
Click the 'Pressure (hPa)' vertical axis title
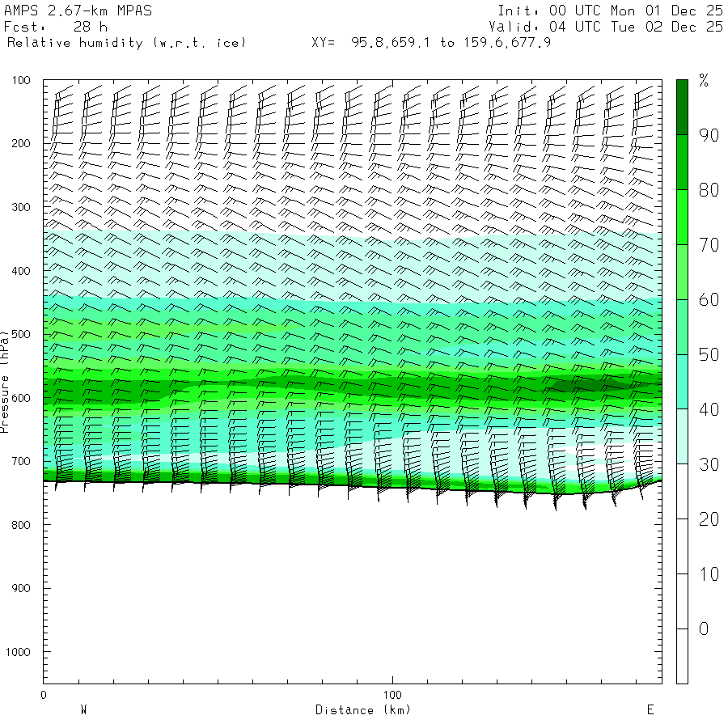4,382
